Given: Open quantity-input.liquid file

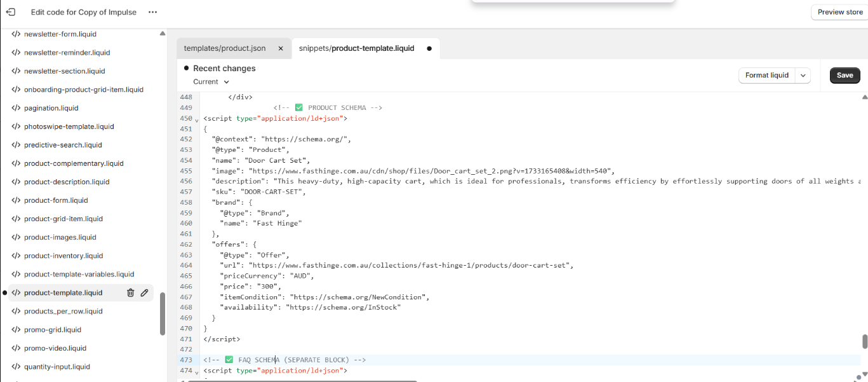Looking at the screenshot, I should click(x=57, y=367).
